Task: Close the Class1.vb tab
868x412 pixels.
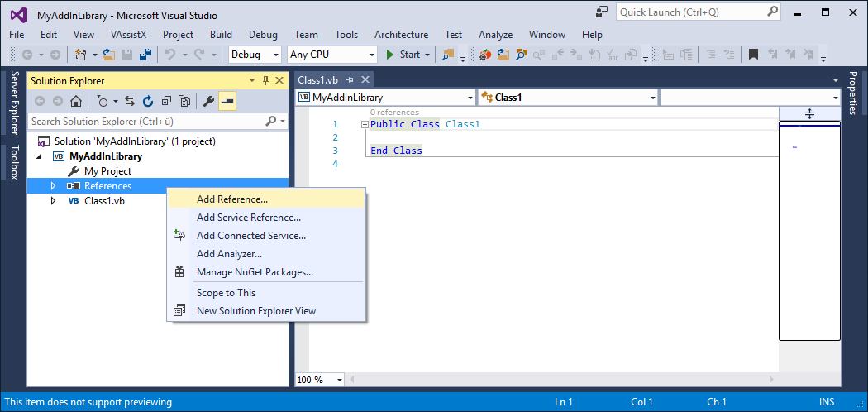Action: [x=365, y=80]
